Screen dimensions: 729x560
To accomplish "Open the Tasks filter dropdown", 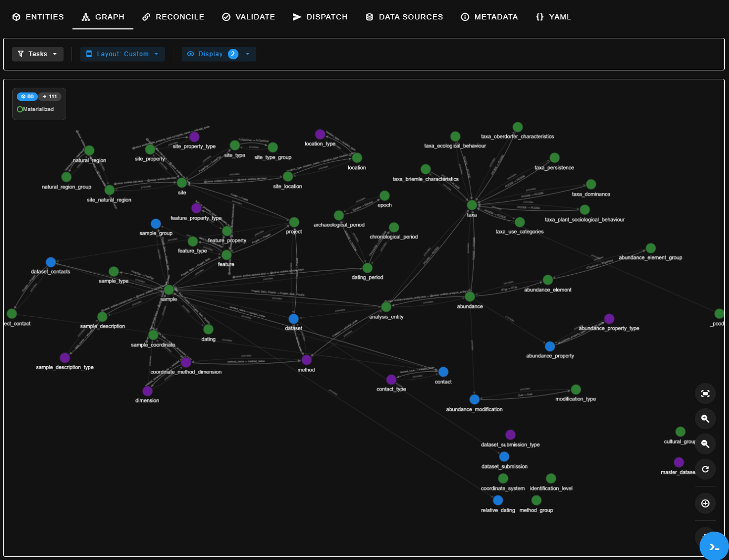I will click(x=38, y=54).
